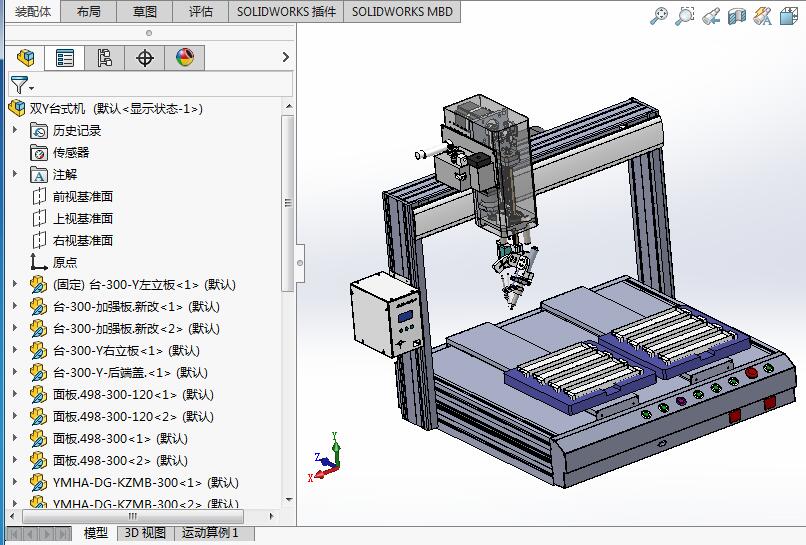The height and width of the screenshot is (545, 806).
Task: Click the 历史记录 folder icon
Action: coord(39,131)
